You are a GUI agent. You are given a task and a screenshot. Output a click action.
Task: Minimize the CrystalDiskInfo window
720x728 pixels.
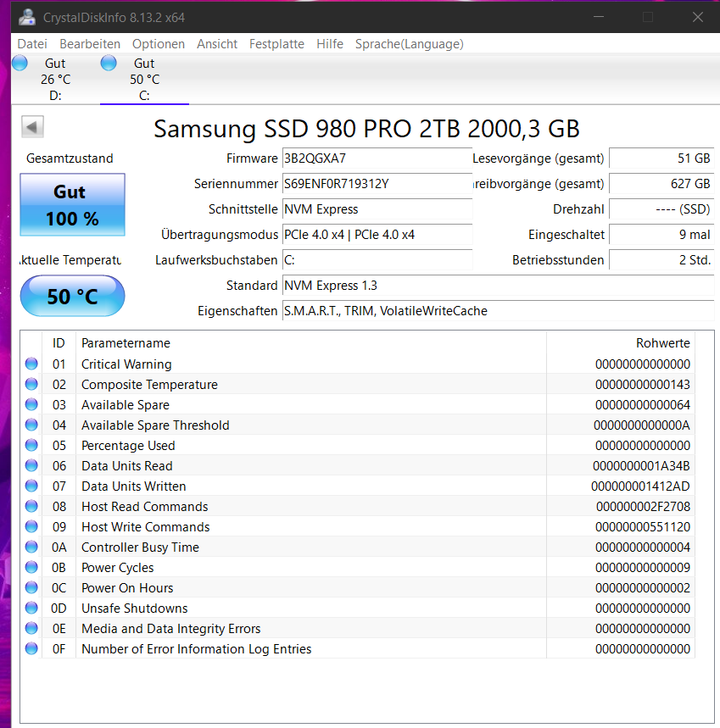(599, 17)
